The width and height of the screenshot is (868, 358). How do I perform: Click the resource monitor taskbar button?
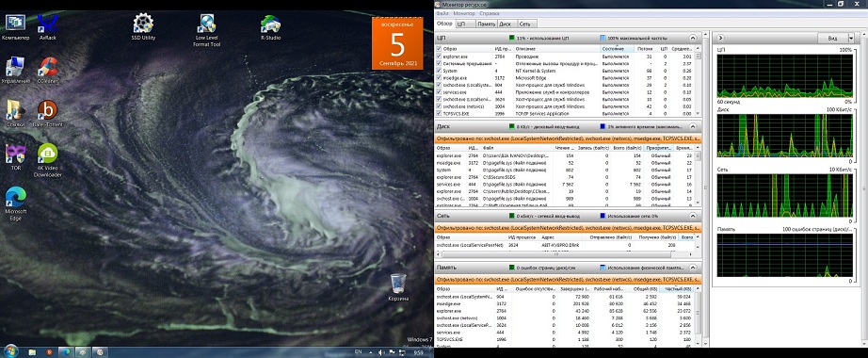[x=100, y=352]
